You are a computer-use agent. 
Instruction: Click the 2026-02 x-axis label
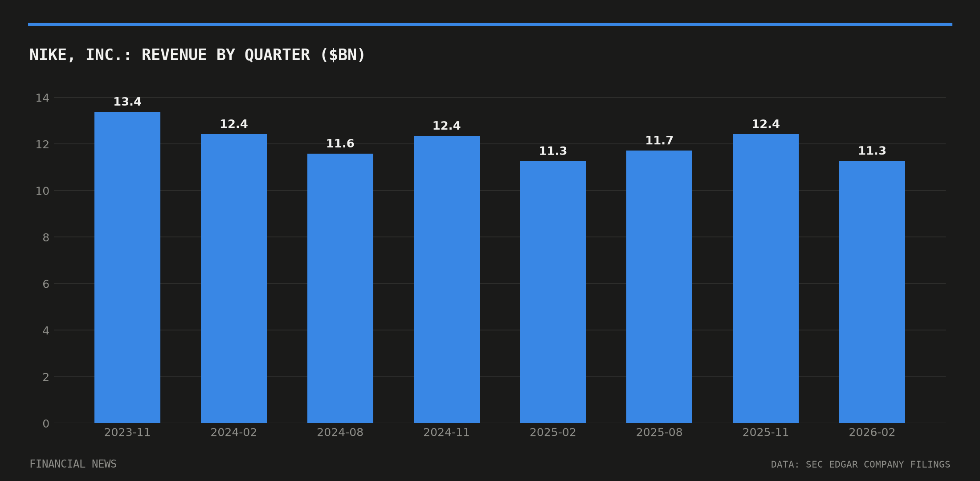(872, 432)
